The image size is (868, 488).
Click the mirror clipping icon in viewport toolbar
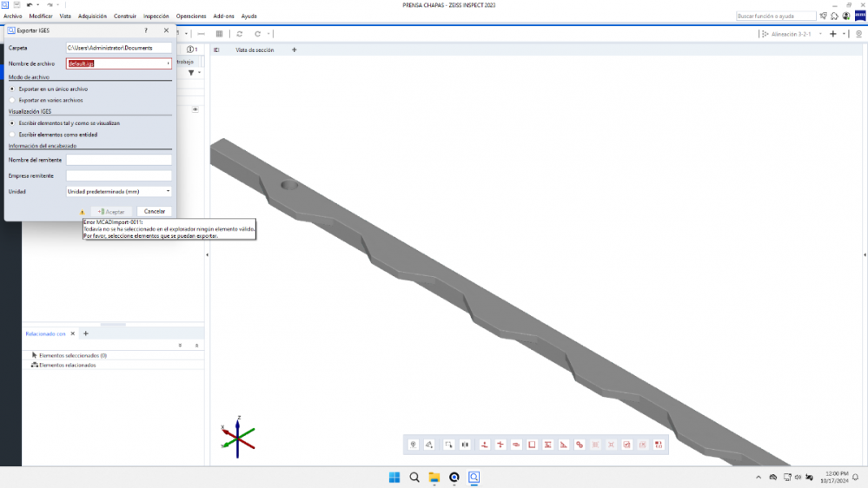[465, 445]
